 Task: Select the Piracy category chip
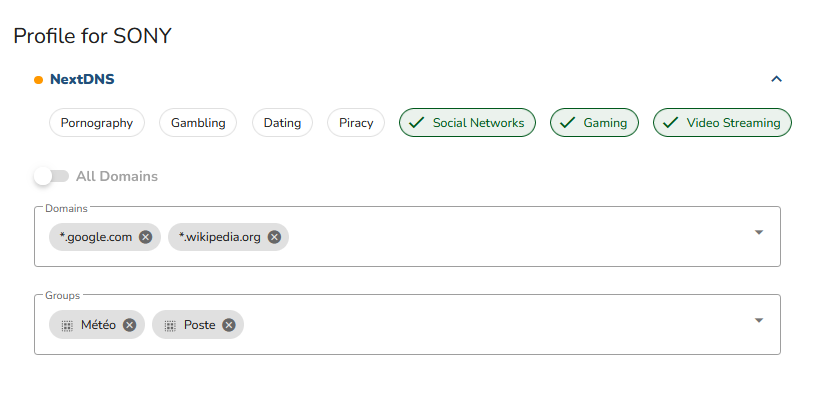356,123
